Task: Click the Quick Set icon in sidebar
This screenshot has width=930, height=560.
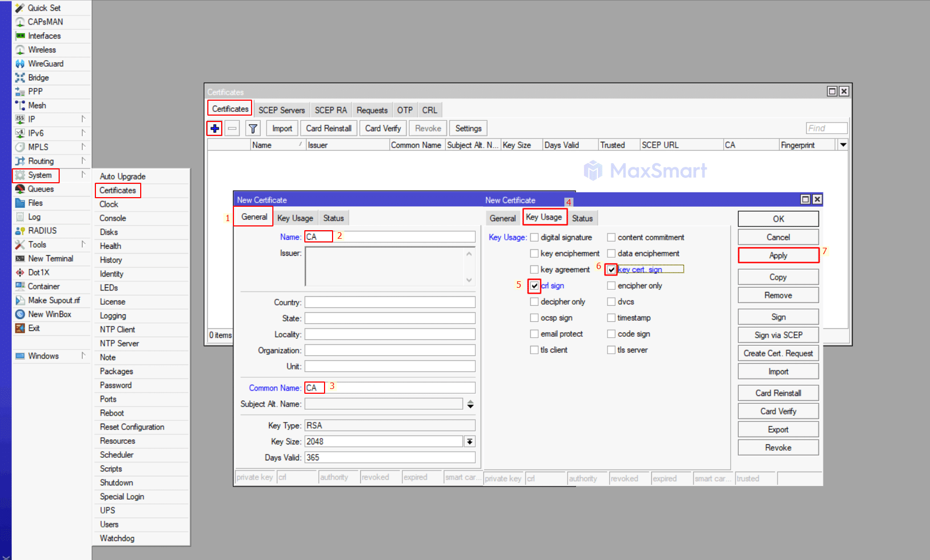Action: (x=20, y=8)
